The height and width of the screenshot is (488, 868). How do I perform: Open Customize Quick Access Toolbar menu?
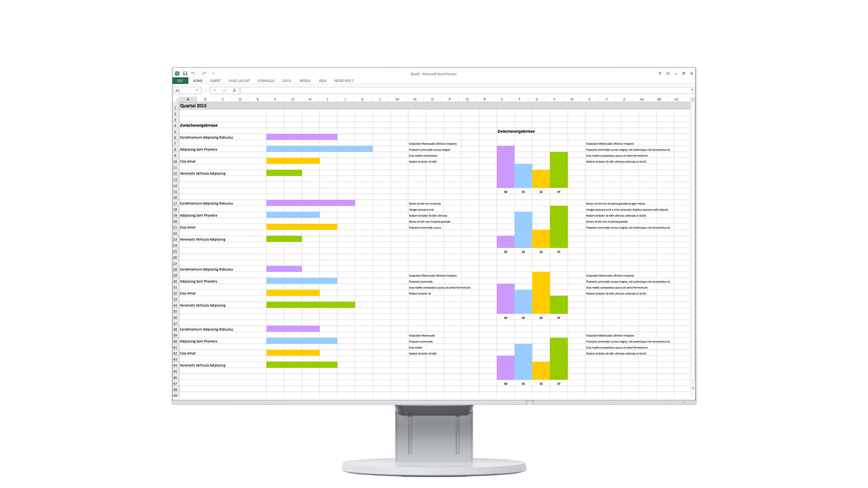point(213,73)
